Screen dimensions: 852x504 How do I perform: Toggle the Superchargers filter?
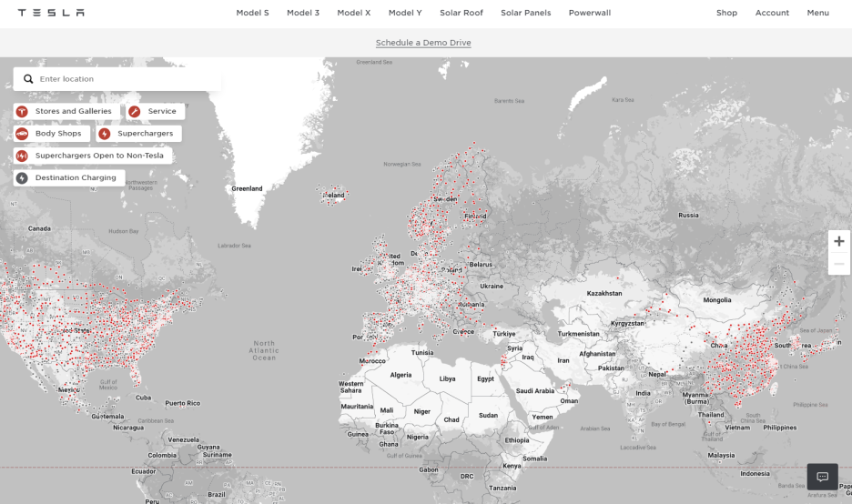(138, 134)
